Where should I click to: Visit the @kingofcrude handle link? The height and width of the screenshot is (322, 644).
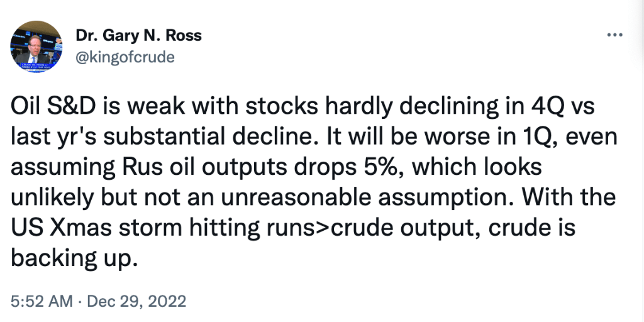[x=124, y=57]
